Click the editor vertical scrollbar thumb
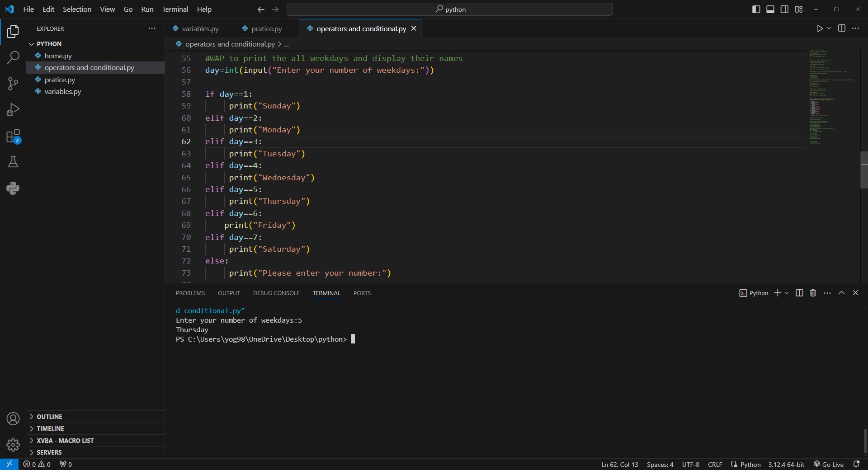 coord(864,170)
